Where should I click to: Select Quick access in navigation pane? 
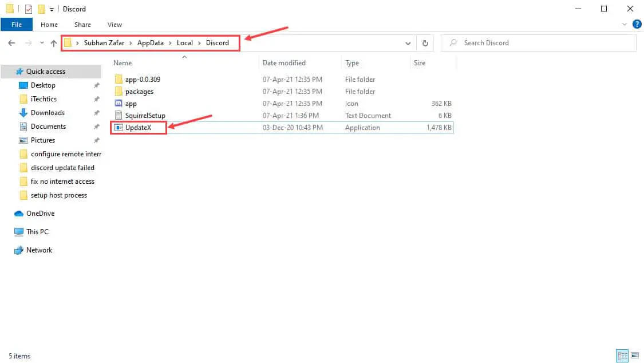click(46, 72)
